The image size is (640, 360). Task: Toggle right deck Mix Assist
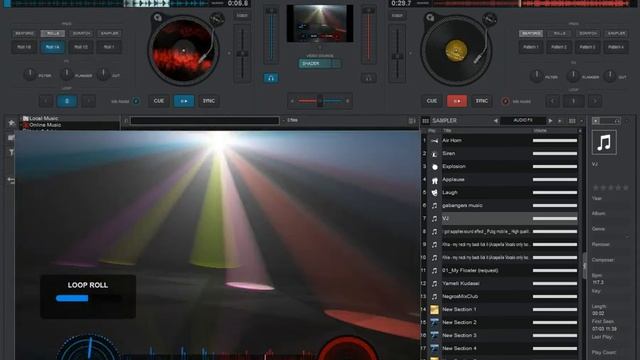[x=505, y=101]
